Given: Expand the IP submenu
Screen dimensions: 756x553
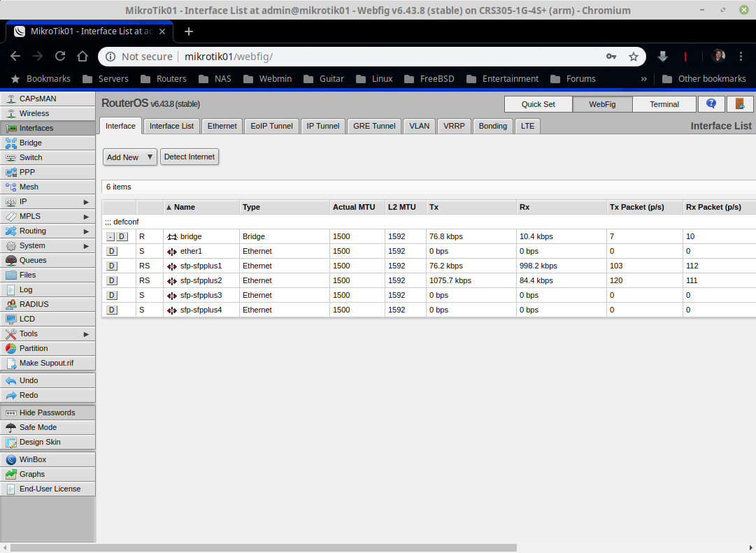Looking at the screenshot, I should 86,202.
